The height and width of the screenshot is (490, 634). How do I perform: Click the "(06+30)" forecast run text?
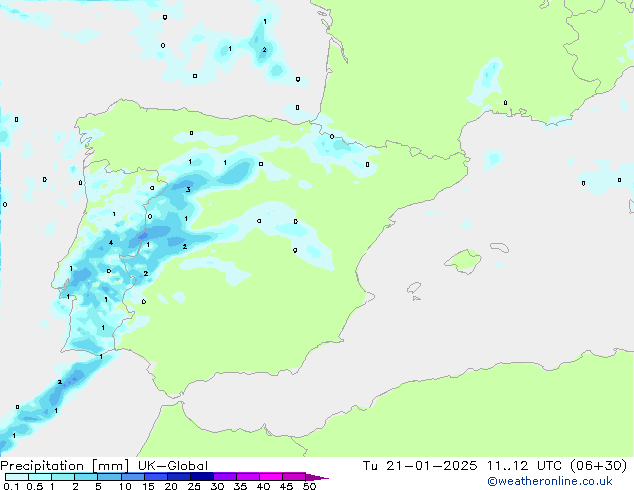598,466
